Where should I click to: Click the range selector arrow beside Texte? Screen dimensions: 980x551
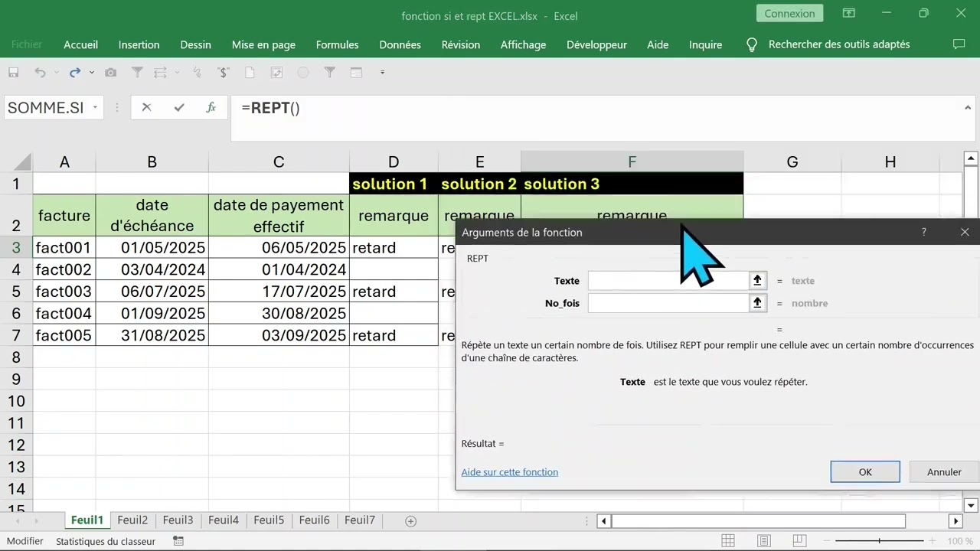[x=757, y=281]
